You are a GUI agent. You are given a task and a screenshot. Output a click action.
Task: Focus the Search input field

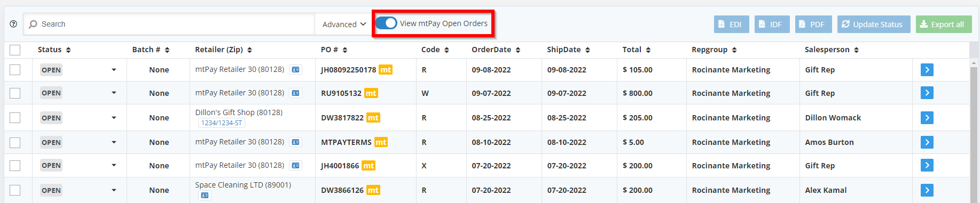(169, 25)
